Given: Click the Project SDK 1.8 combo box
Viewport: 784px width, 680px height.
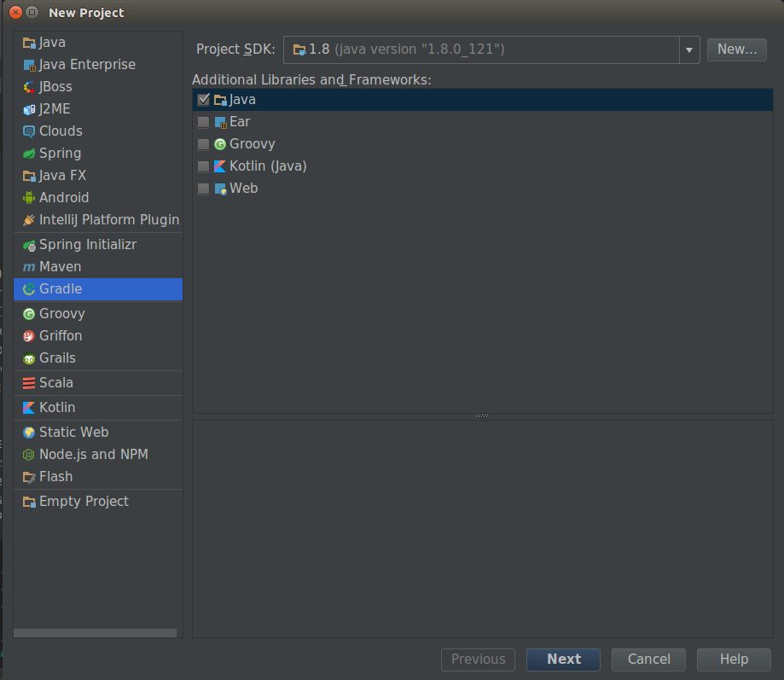Looking at the screenshot, I should point(482,49).
